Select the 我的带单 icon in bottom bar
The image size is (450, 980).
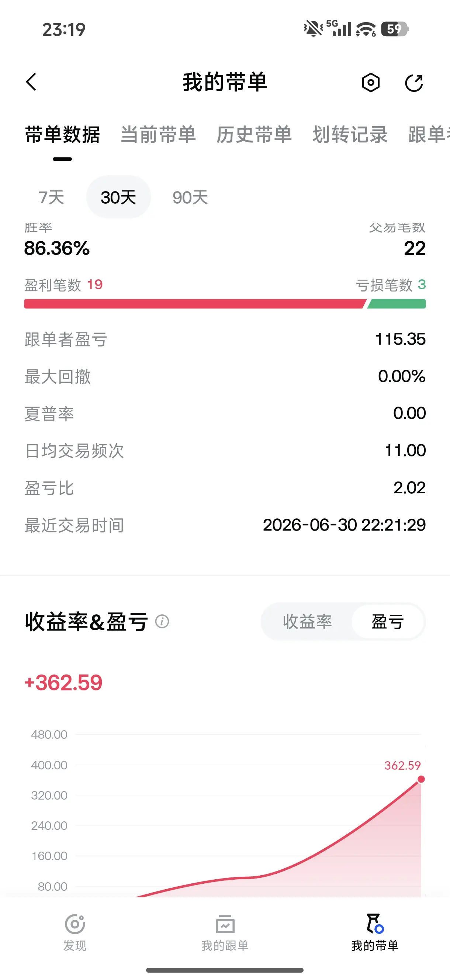pos(375,924)
